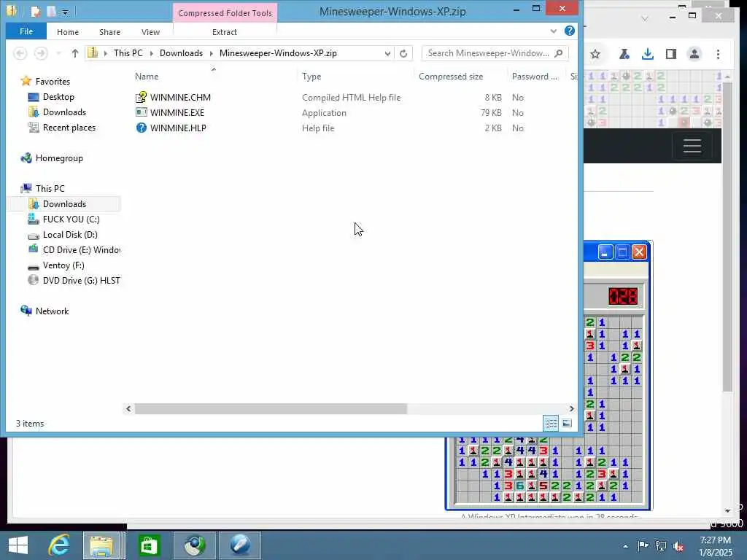The height and width of the screenshot is (560, 747).
Task: Sort by the Compressed size column header
Action: pyautogui.click(x=451, y=76)
